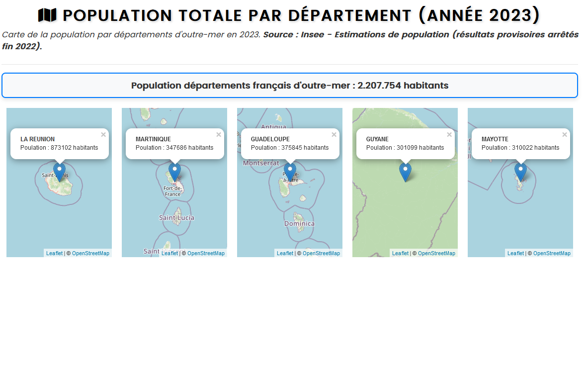
Task: Click the total population banner 2.207.754 habitants
Action: (289, 86)
